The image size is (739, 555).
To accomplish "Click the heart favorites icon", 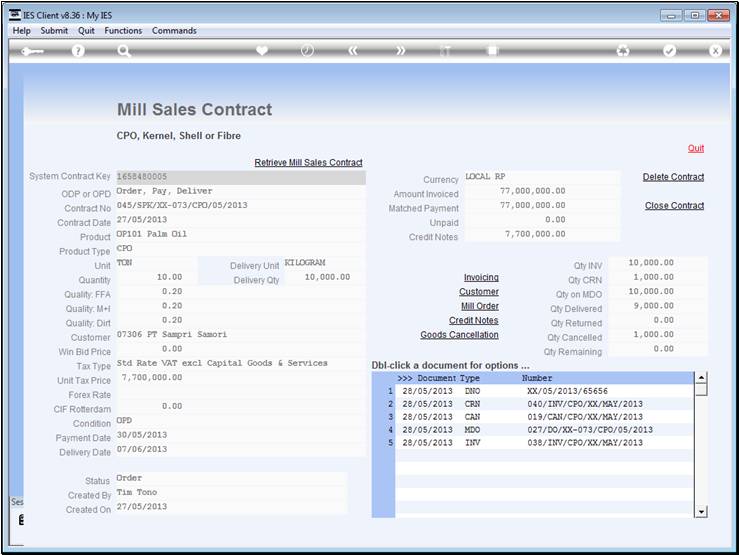I will (262, 50).
